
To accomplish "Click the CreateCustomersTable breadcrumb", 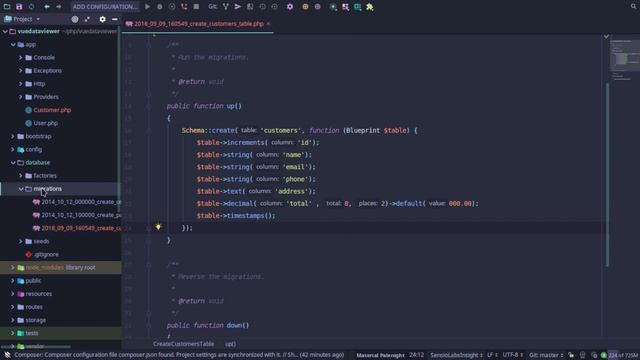I will [x=183, y=344].
